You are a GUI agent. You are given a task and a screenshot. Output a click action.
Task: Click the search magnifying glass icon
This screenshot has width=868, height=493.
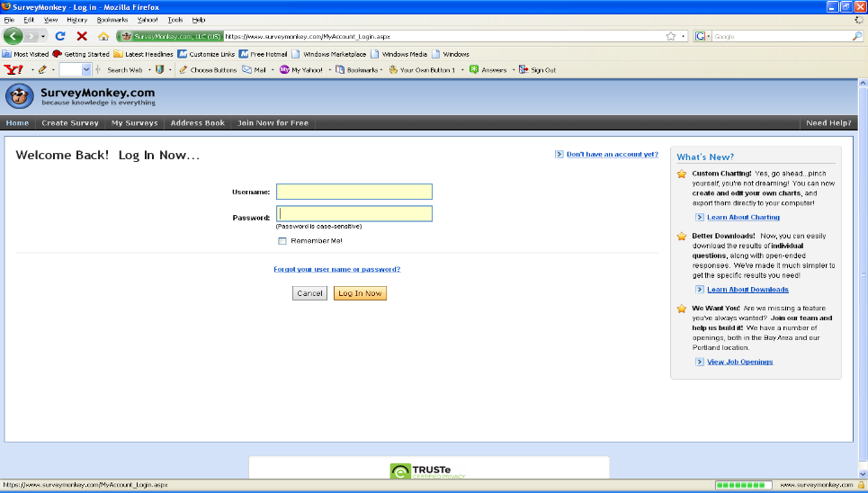click(856, 36)
